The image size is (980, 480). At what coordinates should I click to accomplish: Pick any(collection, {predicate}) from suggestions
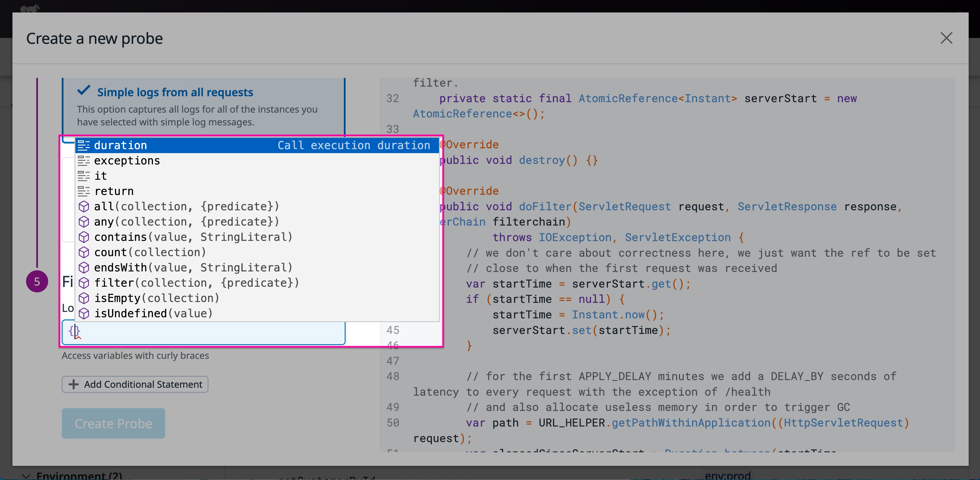coord(186,222)
